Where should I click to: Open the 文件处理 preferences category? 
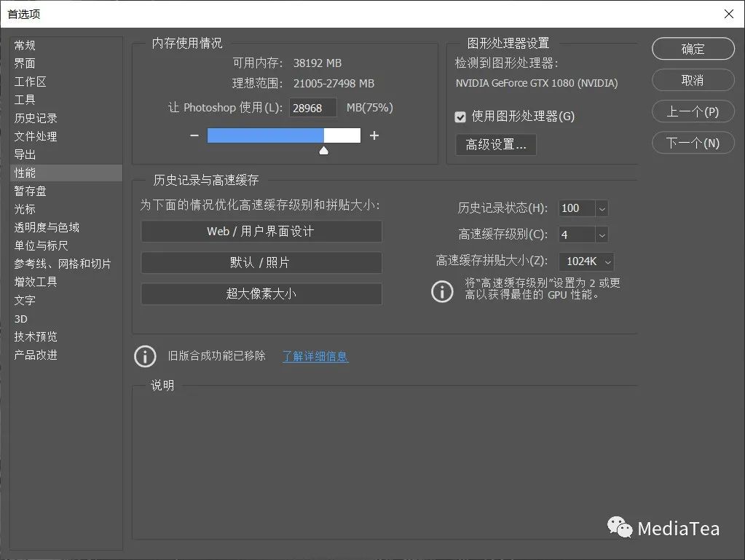36,136
